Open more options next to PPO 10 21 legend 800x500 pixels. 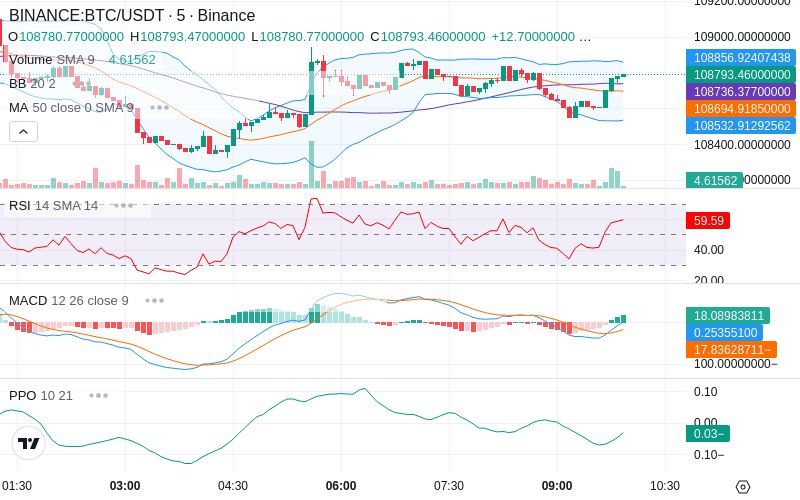pyautogui.click(x=98, y=395)
